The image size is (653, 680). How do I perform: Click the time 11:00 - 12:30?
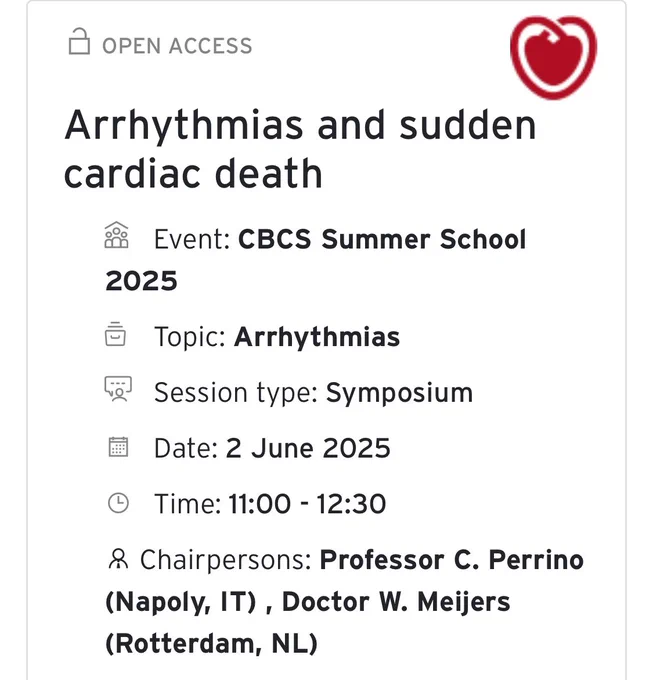[x=307, y=504]
